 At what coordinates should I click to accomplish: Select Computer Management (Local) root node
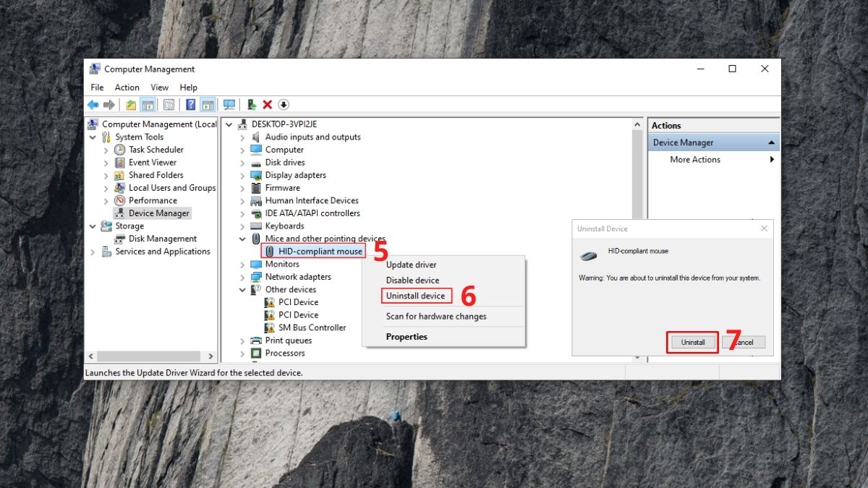click(x=159, y=124)
